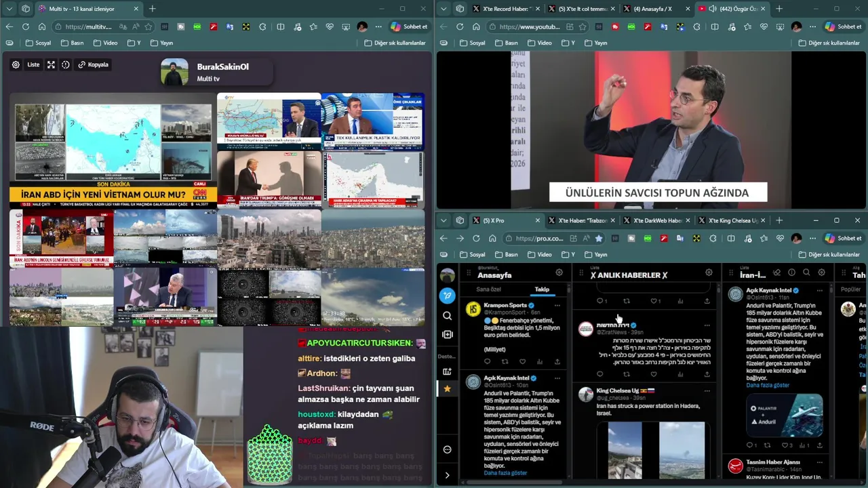Screen dimensions: 868x488
Task: Click Sohbet et Copilot in Multi tv window
Action: coord(409,27)
